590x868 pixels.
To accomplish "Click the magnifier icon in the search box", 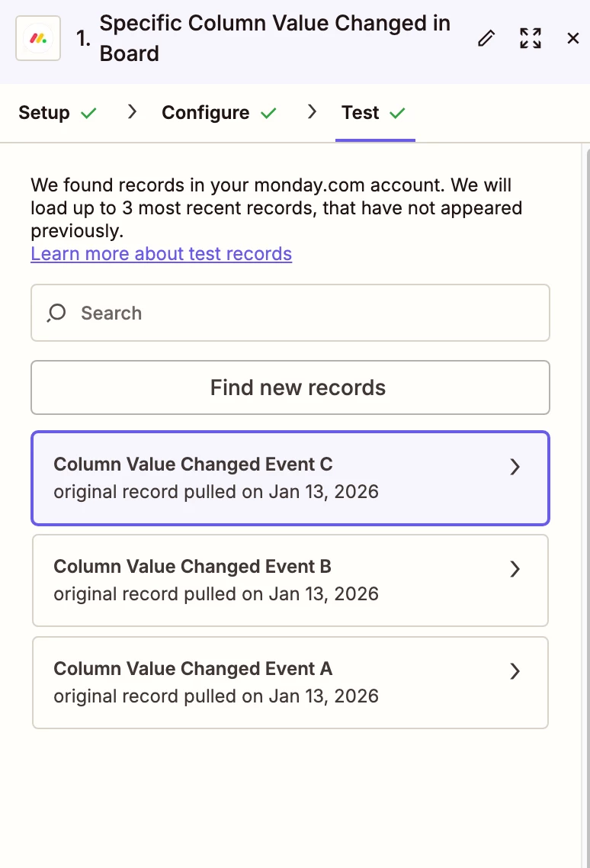I will tap(57, 313).
